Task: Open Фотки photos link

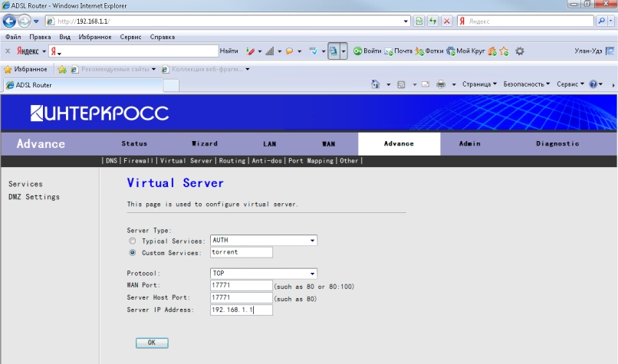Action: pos(429,51)
